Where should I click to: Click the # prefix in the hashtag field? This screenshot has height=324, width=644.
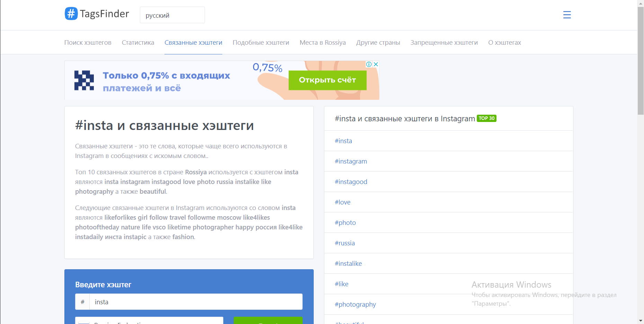pos(82,302)
